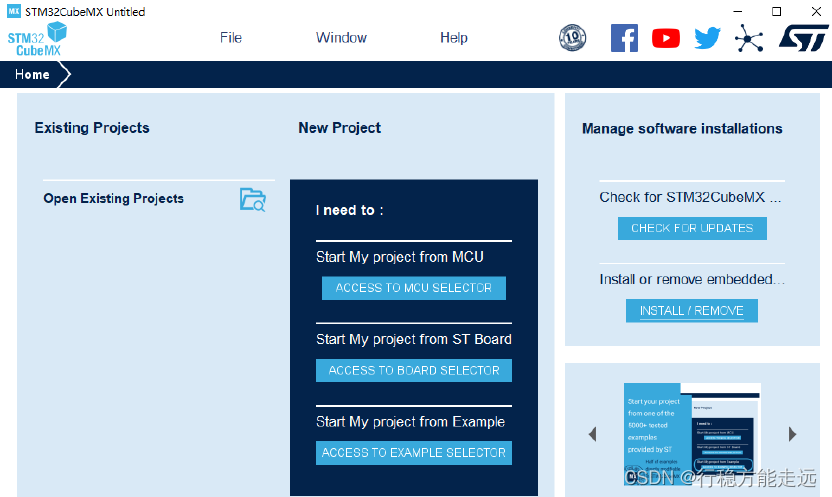Open the 10 years anniversary badge icon
Screen dimensions: 832x497
click(x=573, y=38)
